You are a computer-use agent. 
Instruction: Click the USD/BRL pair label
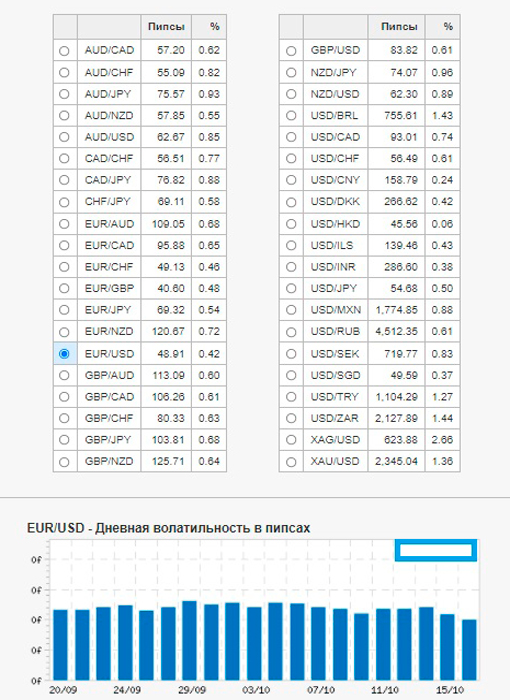[x=334, y=116]
